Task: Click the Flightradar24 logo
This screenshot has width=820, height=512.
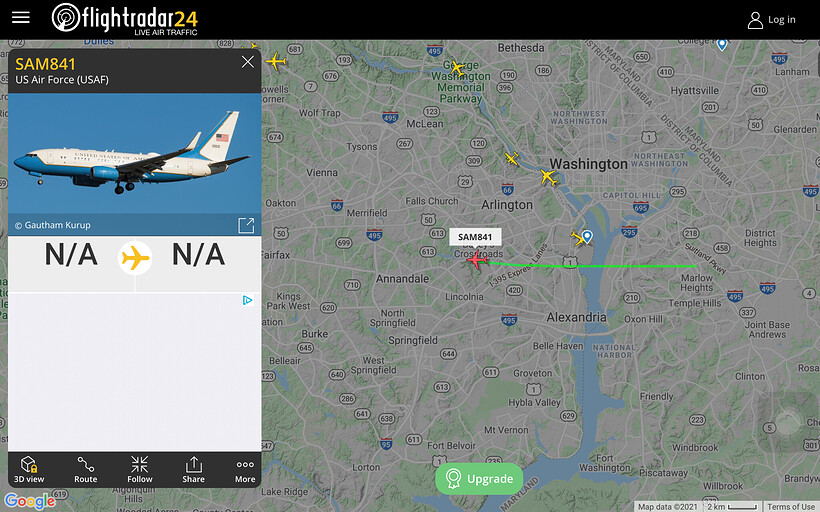Action: [x=124, y=19]
